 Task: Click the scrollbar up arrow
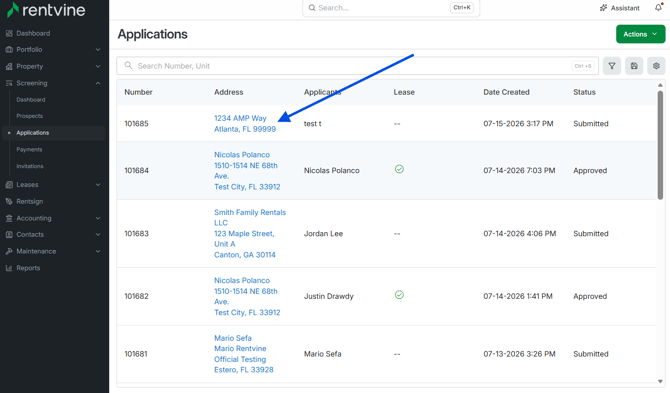coord(660,85)
